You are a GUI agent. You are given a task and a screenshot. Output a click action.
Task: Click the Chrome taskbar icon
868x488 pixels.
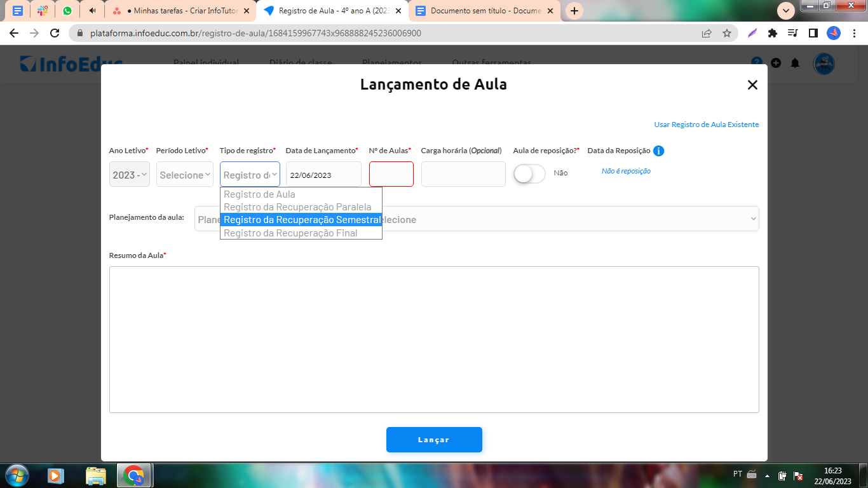click(133, 475)
